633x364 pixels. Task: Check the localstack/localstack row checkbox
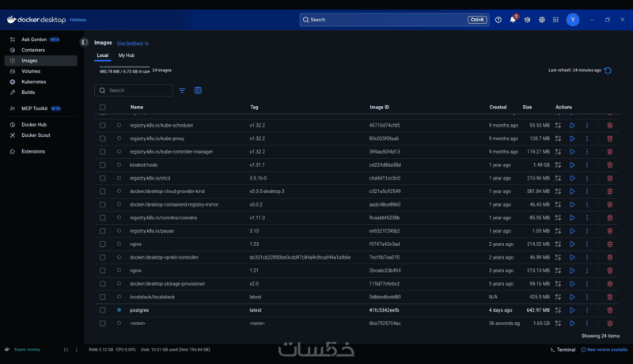(x=103, y=297)
